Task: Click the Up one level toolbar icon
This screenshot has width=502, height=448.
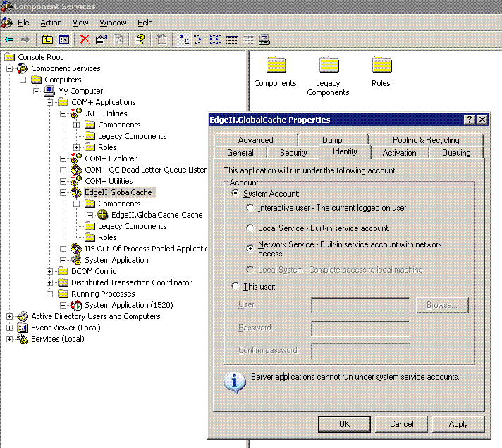Action: tap(47, 39)
